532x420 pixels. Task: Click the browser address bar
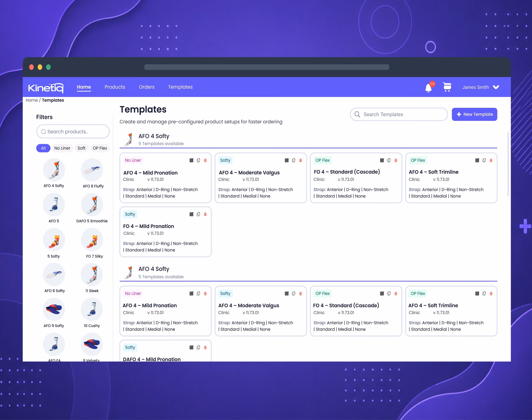pos(267,67)
